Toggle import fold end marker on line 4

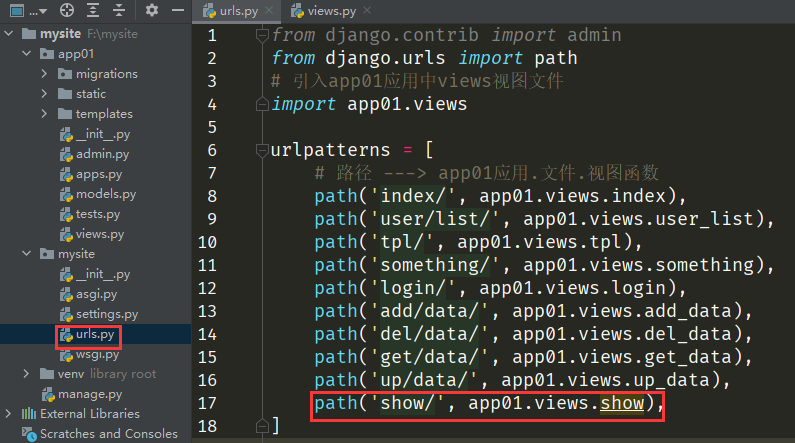[x=262, y=104]
